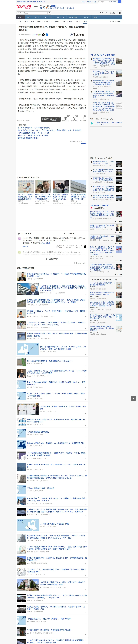The height and width of the screenshot is (644, 138).
Task: Click the ログイン link
Action: pos(42,8)
